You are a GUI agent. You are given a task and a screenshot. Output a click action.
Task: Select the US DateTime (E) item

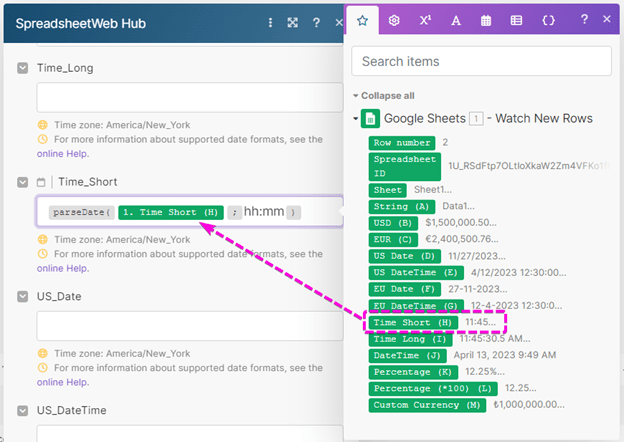click(x=416, y=273)
